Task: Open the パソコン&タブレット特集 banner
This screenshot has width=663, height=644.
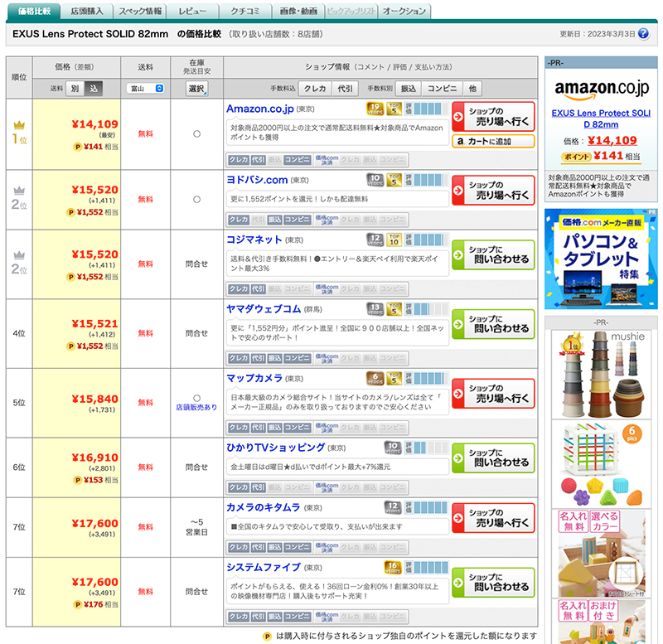Action: (601, 259)
